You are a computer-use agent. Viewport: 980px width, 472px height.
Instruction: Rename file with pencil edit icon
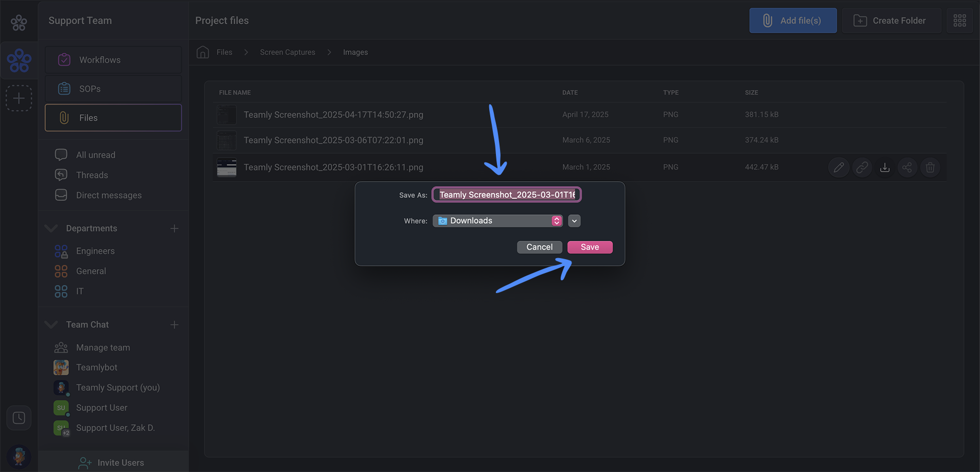point(839,167)
